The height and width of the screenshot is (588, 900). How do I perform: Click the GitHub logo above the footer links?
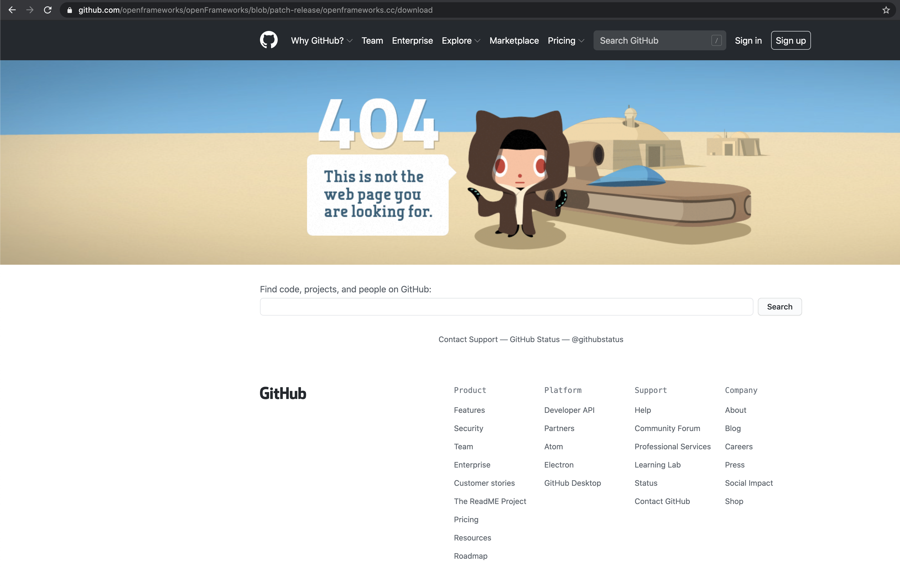click(282, 393)
